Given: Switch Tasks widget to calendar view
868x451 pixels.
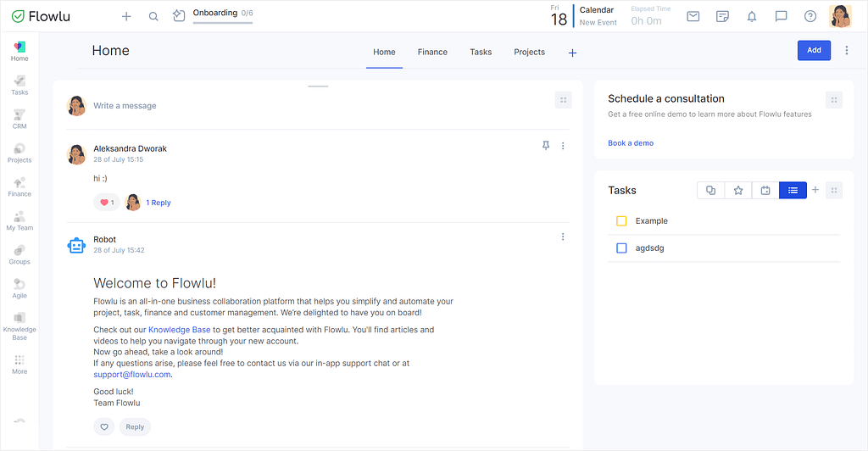Looking at the screenshot, I should [x=765, y=191].
